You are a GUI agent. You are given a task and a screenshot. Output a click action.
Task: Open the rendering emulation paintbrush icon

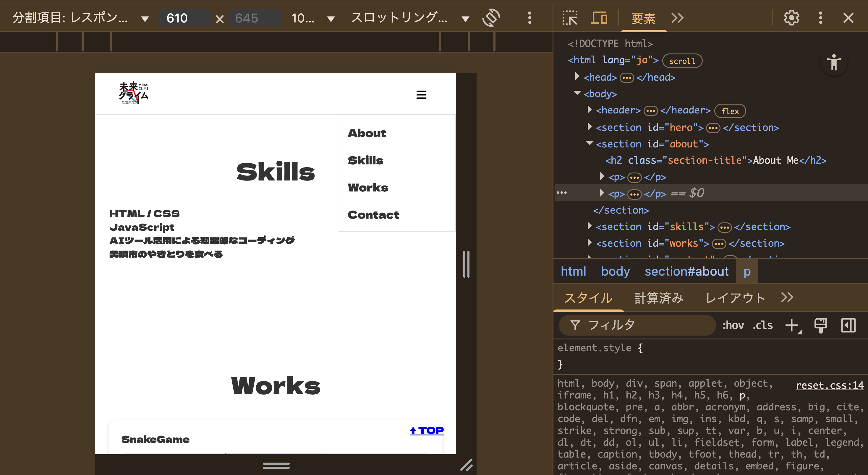point(820,326)
